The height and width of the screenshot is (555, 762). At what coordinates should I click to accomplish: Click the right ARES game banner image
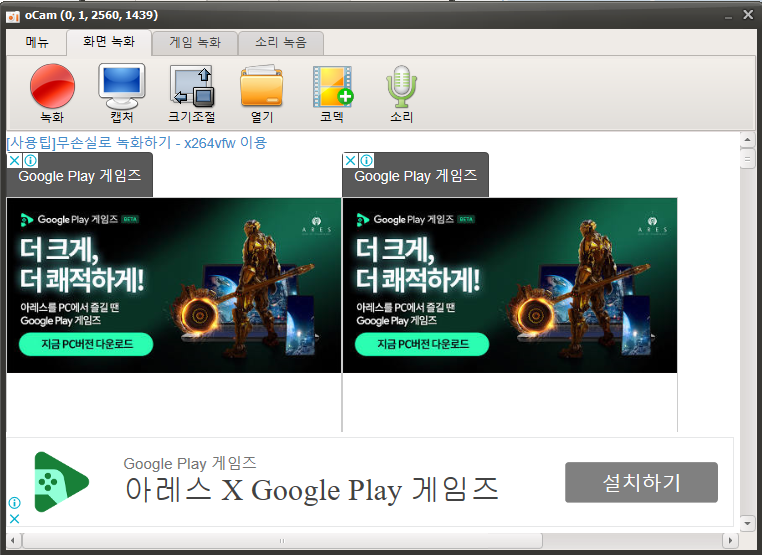click(510, 285)
